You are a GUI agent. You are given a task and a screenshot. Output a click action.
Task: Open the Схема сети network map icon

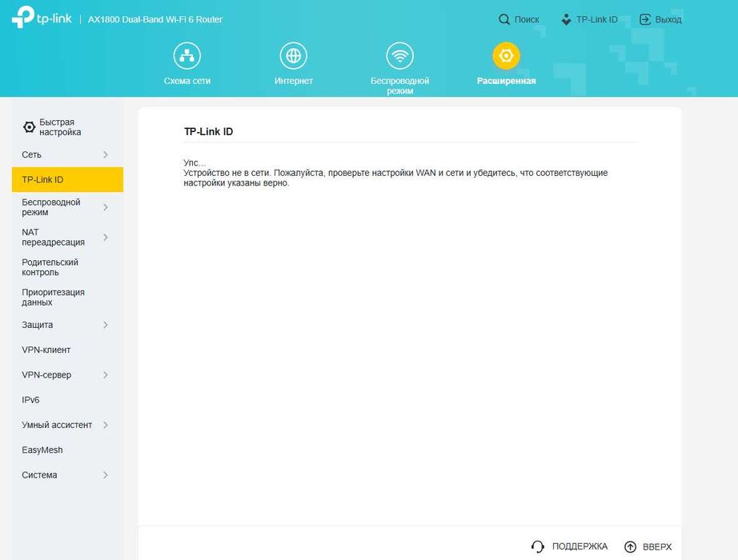coord(187,55)
